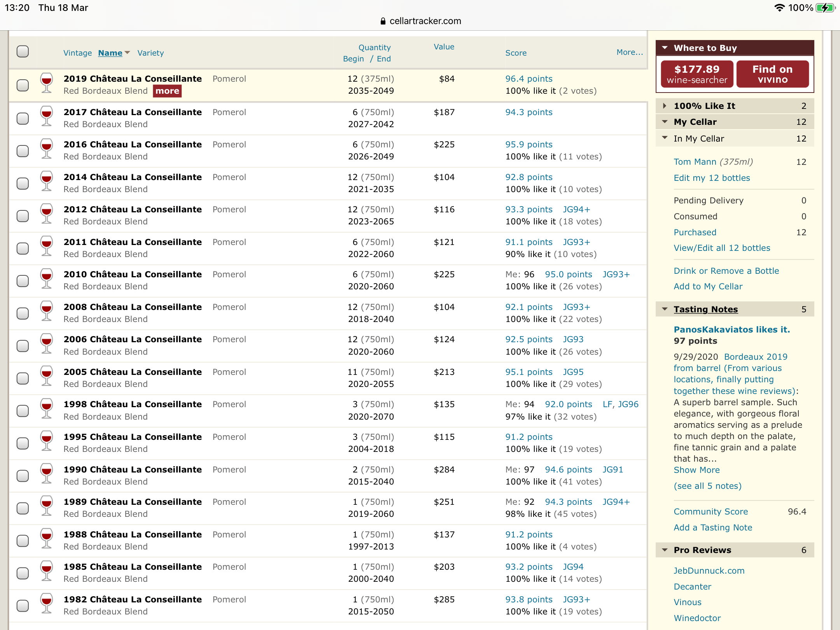Expand the More... columns option

pos(630,52)
